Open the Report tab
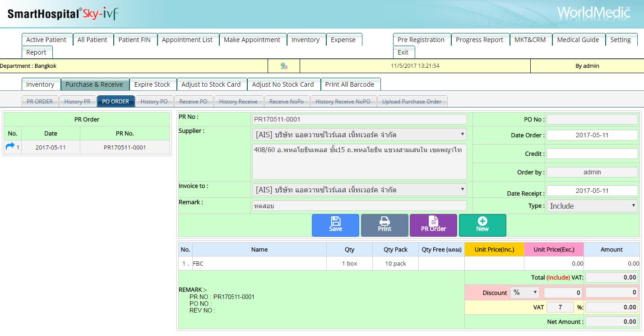Image resolution: width=644 pixels, height=336 pixels. (36, 52)
